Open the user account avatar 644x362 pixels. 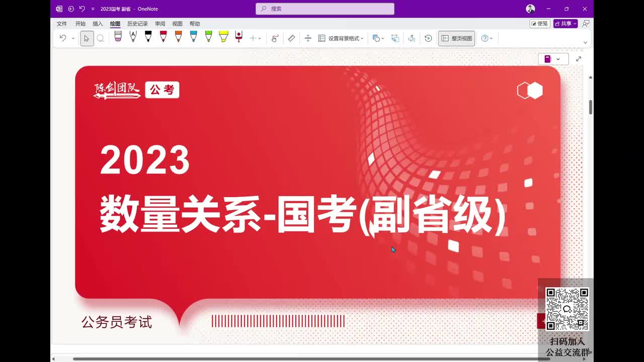tap(530, 9)
